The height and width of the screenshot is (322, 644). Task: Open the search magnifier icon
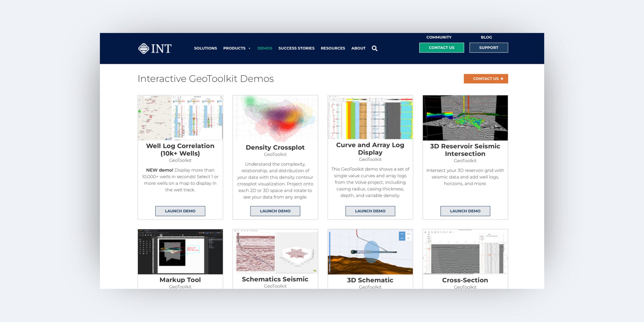(375, 48)
